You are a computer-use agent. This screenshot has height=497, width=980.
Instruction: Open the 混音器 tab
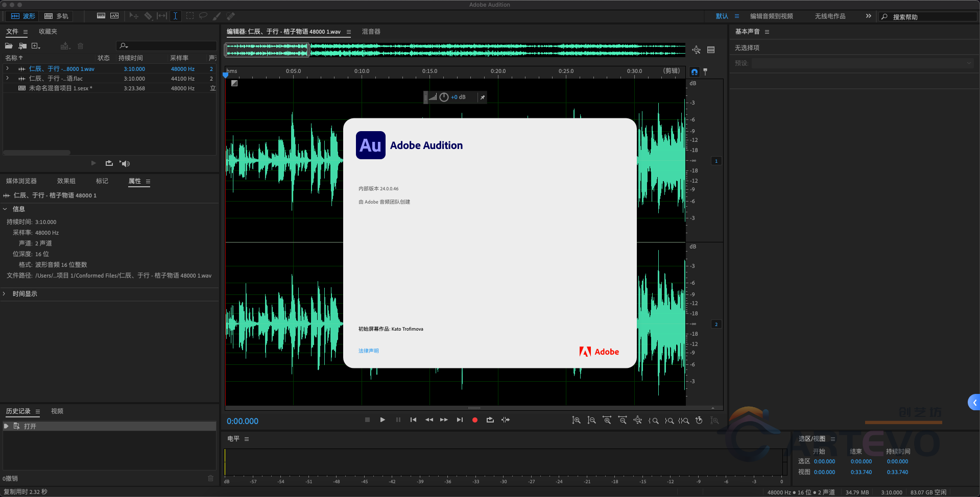(x=371, y=32)
